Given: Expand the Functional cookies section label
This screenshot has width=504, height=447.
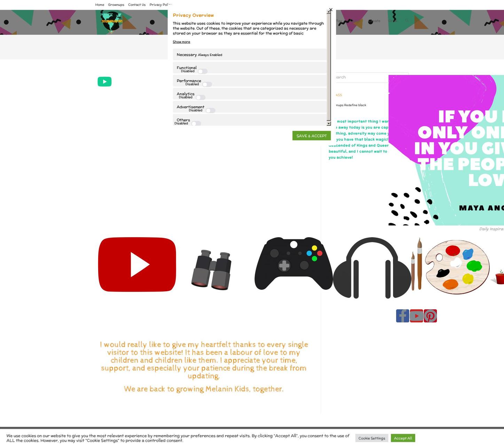Looking at the screenshot, I should point(187,68).
